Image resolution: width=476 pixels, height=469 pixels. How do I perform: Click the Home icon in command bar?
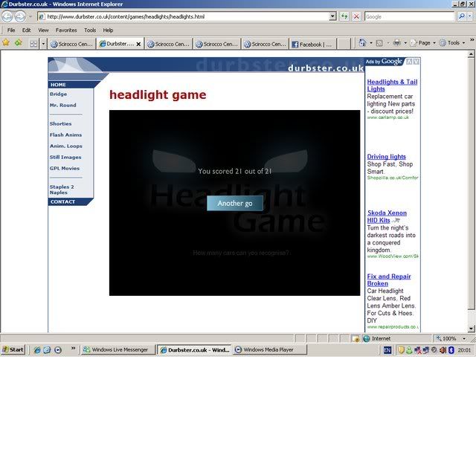point(362,43)
